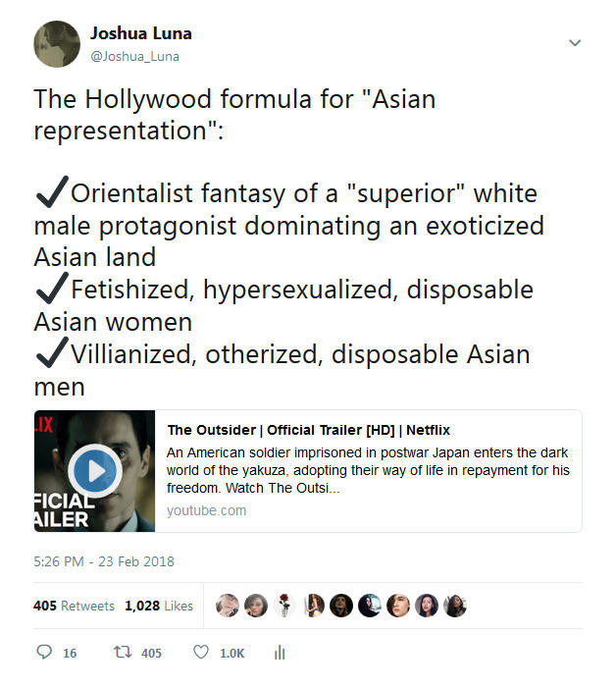Viewport: 616px width, 688px height.
Task: Click the reply speech bubble icon
Action: [44, 652]
